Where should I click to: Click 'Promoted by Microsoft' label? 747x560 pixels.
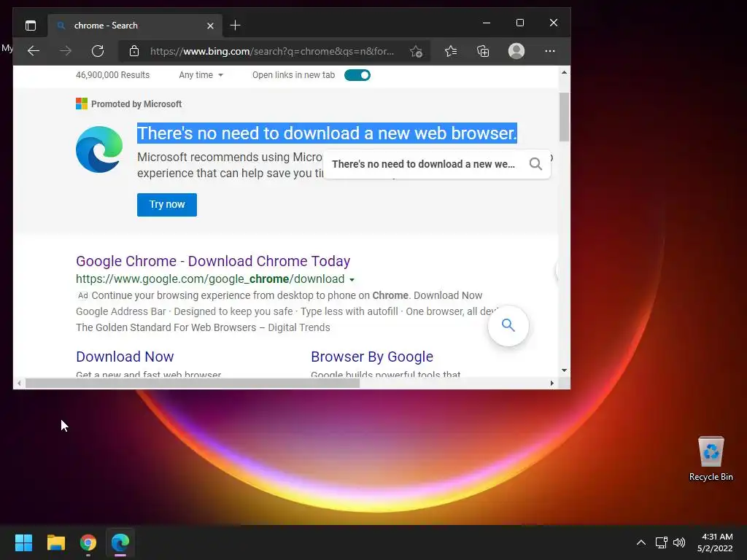point(136,104)
